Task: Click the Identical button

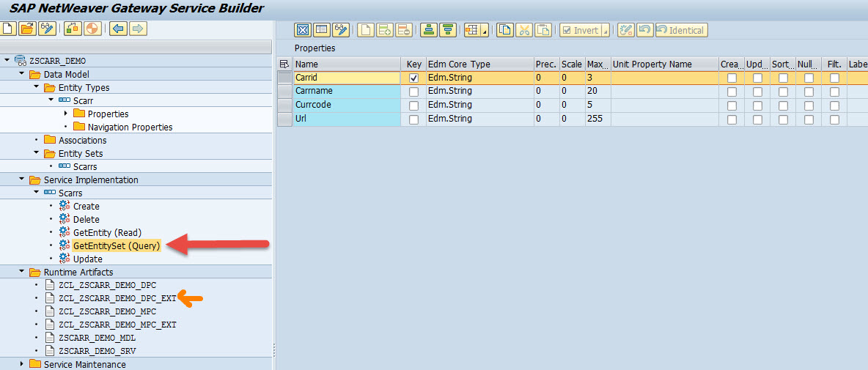Action: [682, 31]
